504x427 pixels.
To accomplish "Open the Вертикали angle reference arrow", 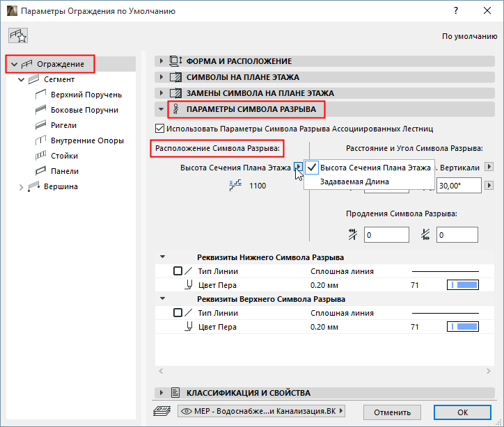I will (x=489, y=167).
